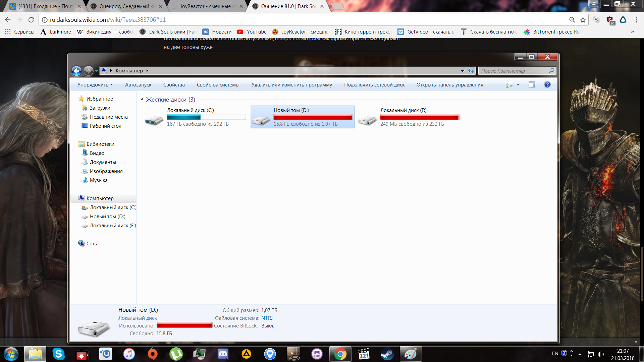Open the Упорядочить dropdown menu
The width and height of the screenshot is (644, 362).
click(x=95, y=85)
